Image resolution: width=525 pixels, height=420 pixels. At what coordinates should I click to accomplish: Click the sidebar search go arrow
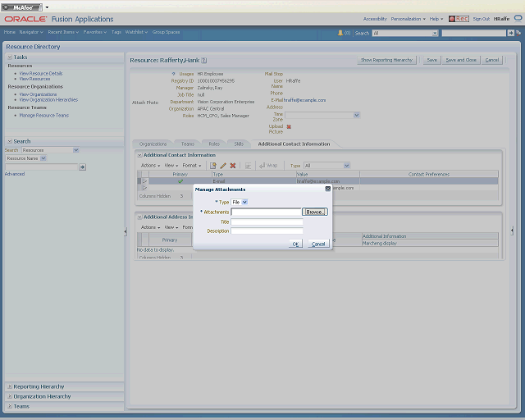point(82,167)
